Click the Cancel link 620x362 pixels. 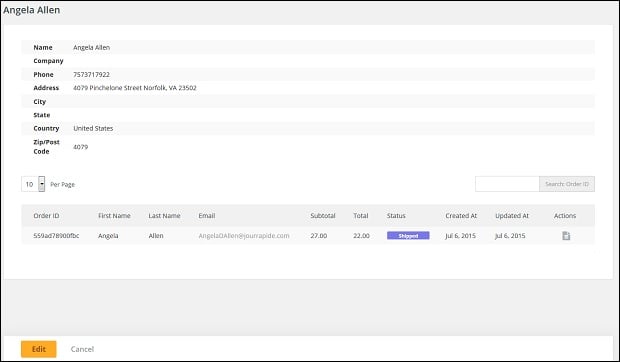click(82, 349)
